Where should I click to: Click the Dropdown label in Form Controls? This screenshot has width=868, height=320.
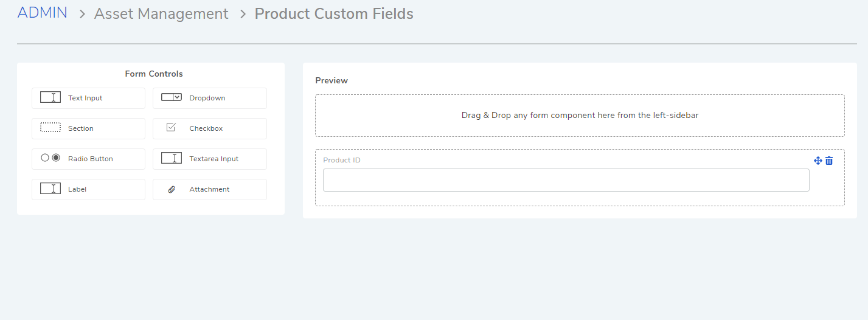point(207,98)
